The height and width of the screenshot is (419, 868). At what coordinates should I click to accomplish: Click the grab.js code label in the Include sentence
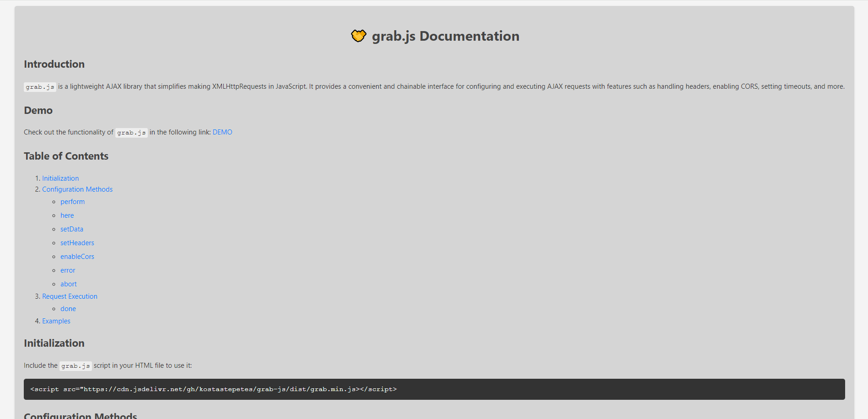tap(75, 366)
